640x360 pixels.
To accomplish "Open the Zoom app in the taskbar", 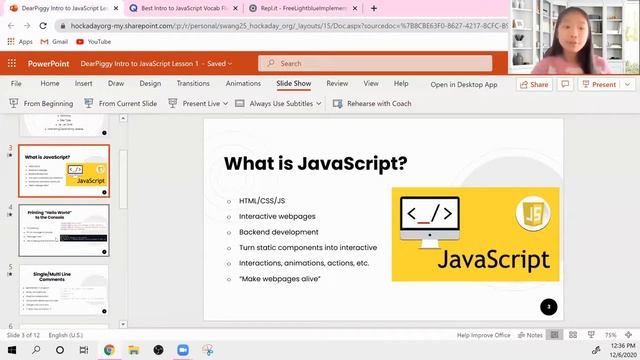I will (183, 350).
